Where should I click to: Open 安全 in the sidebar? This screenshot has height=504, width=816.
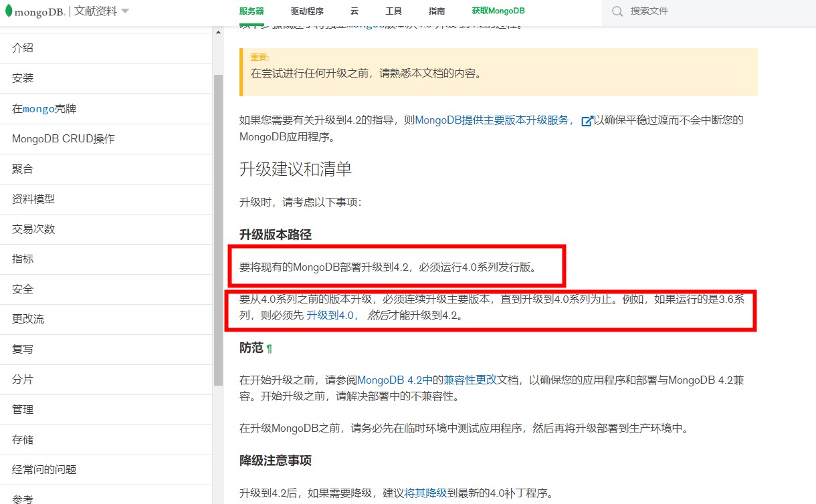106,289
